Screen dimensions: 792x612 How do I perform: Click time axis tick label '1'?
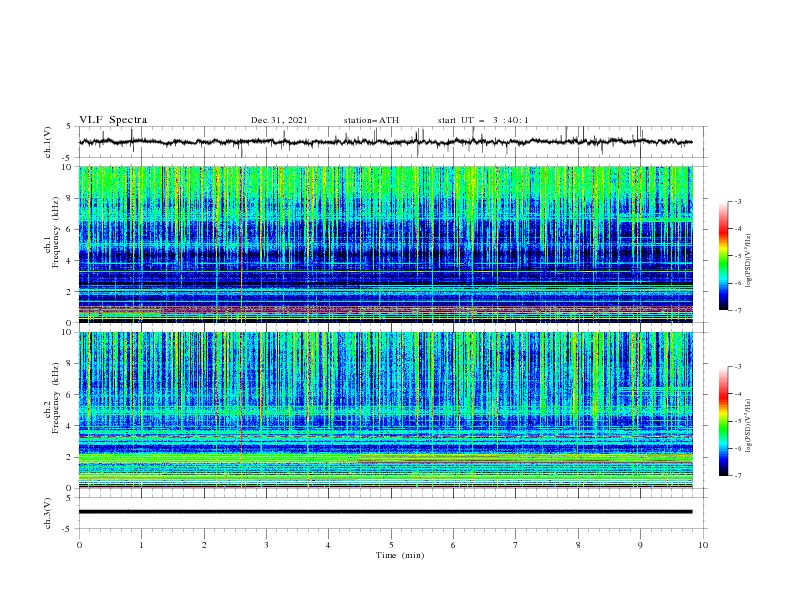pyautogui.click(x=141, y=545)
